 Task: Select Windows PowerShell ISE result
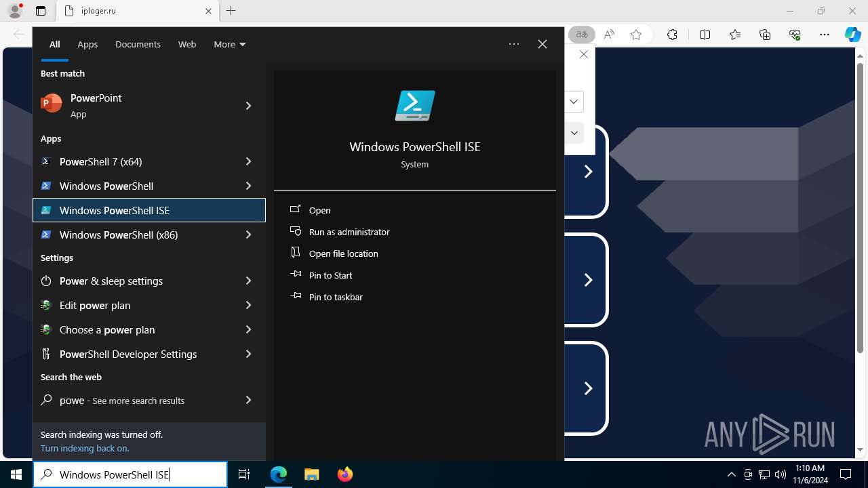tap(149, 210)
